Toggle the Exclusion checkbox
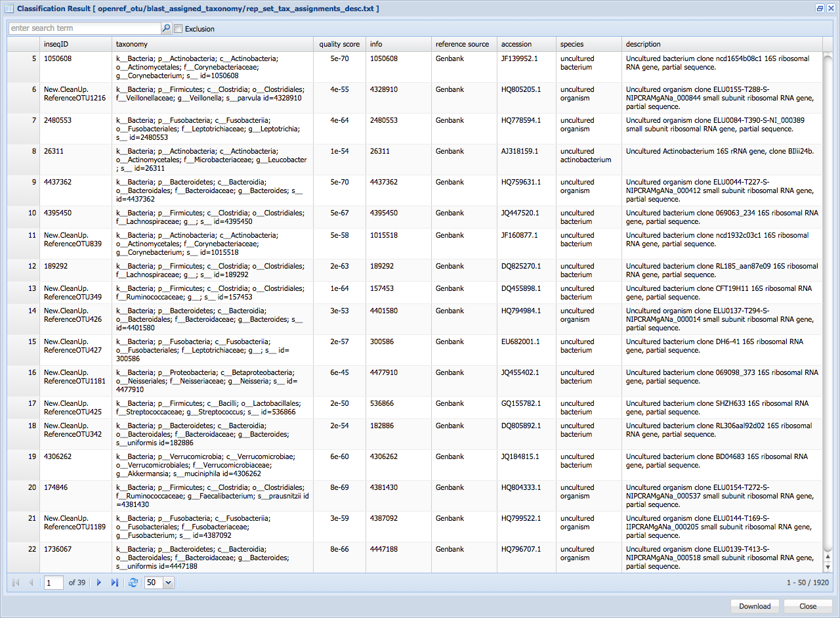 pos(178,28)
